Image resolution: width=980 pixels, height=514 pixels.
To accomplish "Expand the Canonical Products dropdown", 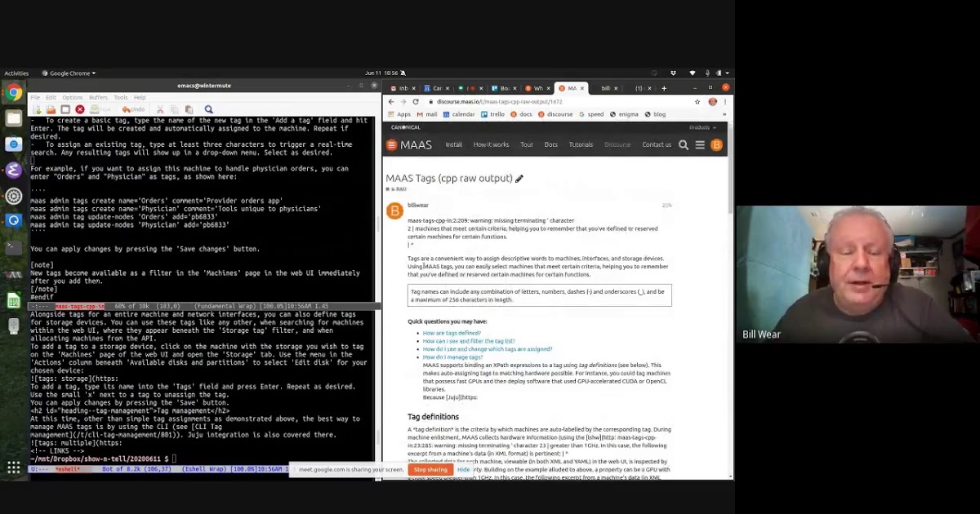I will (702, 127).
